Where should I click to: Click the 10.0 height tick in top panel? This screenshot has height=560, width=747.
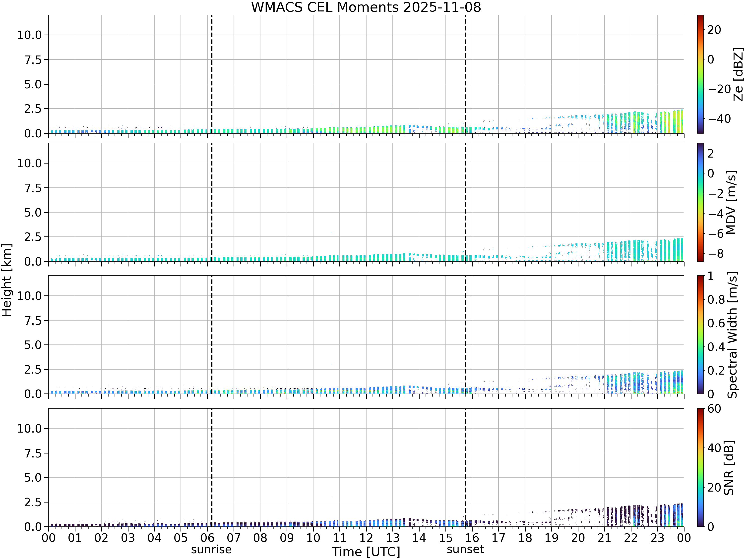point(29,35)
